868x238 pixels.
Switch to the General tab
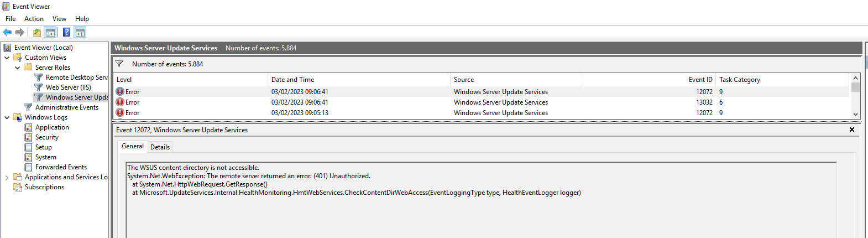point(133,146)
